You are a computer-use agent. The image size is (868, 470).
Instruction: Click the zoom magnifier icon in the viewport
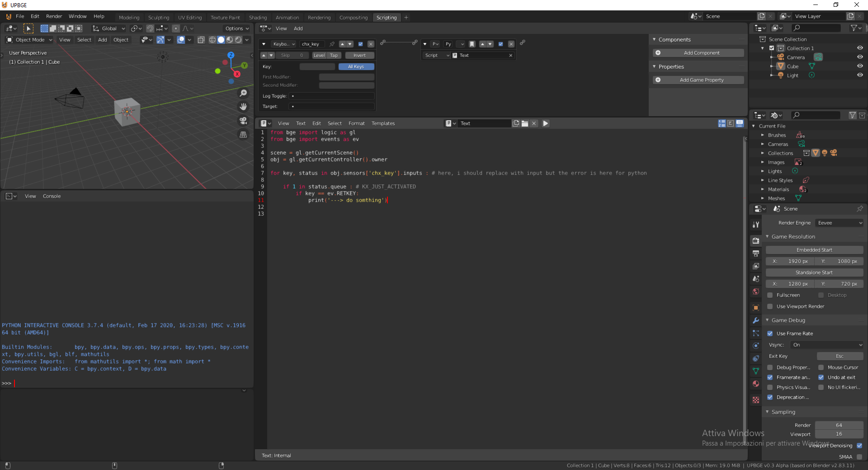pyautogui.click(x=243, y=93)
